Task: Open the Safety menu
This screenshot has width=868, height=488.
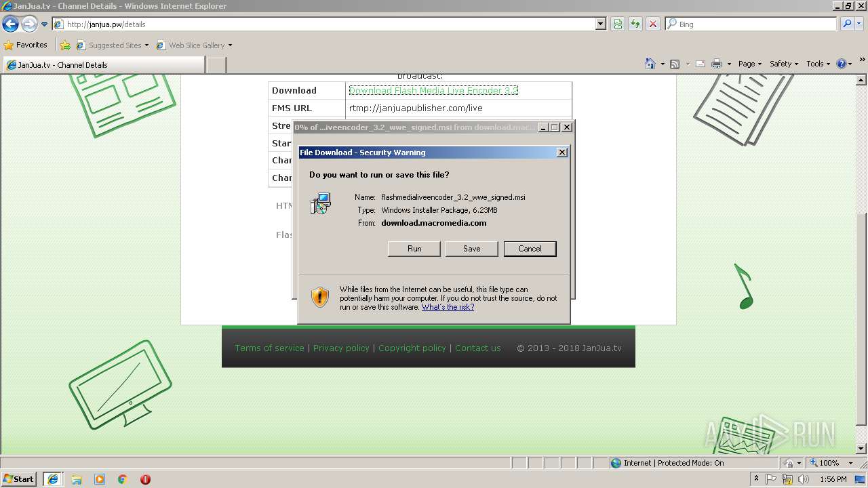Action: pyautogui.click(x=783, y=64)
